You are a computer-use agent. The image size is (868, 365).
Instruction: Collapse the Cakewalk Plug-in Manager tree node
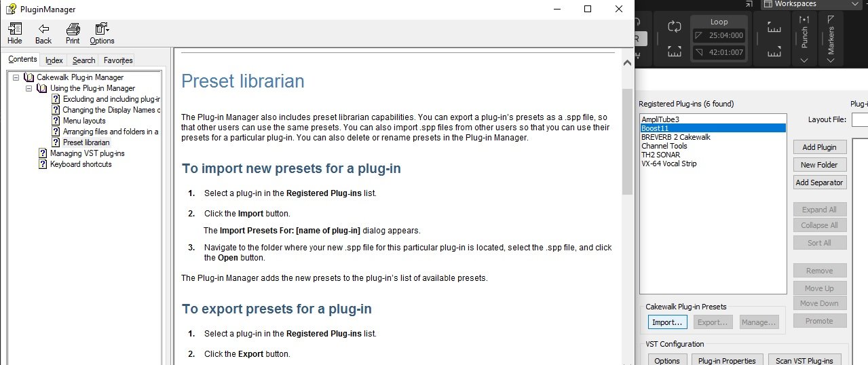point(16,77)
